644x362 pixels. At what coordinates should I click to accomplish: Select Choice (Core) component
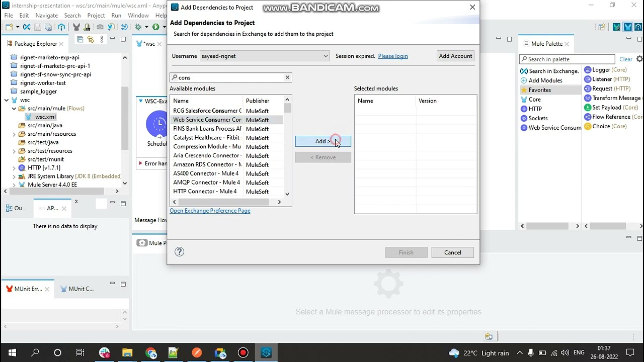point(606,126)
